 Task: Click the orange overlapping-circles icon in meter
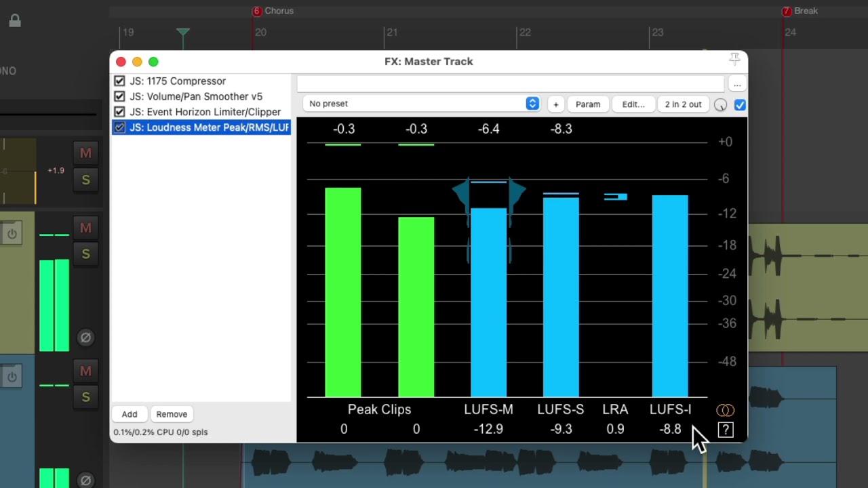725,410
